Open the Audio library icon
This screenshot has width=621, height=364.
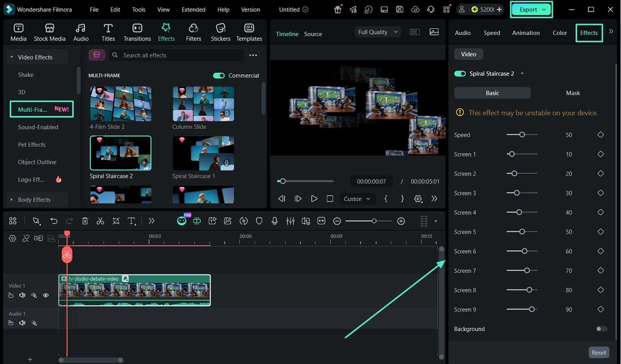(x=81, y=32)
